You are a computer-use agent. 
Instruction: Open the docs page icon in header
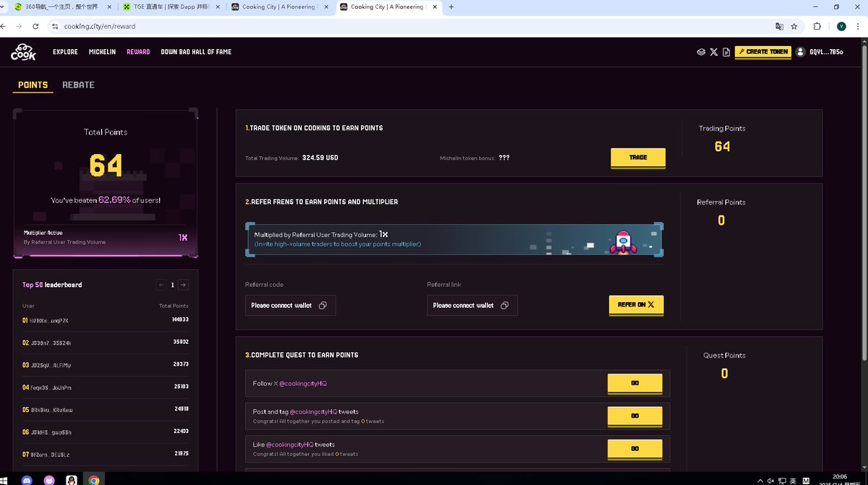pos(726,52)
